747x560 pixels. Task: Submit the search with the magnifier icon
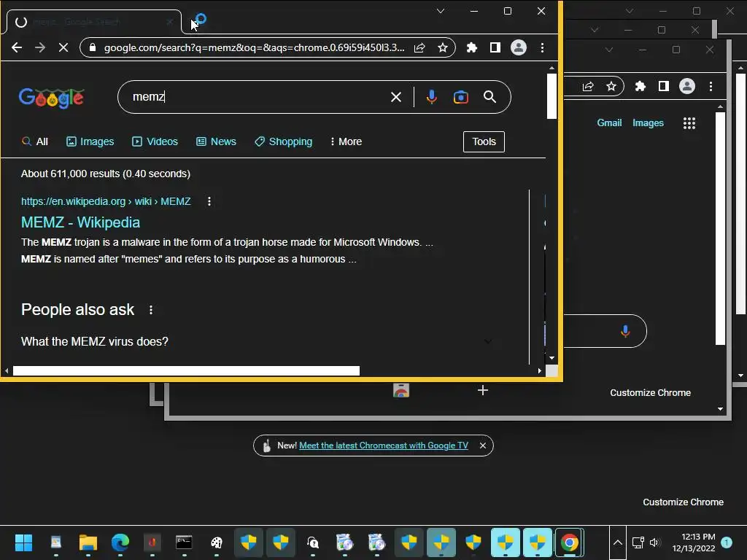pyautogui.click(x=489, y=97)
